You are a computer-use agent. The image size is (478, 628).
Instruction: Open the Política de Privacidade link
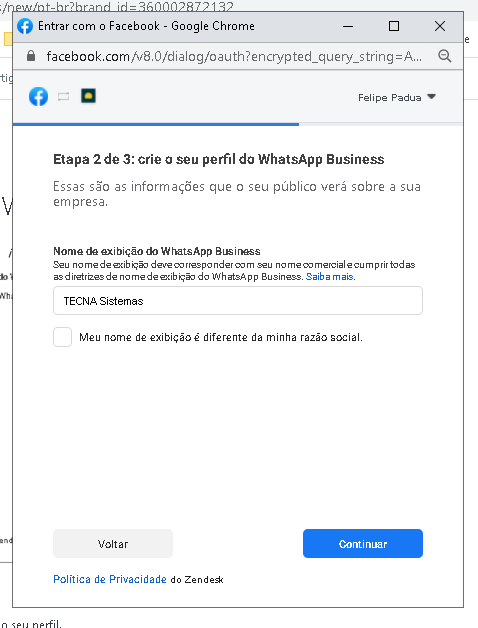(x=110, y=579)
